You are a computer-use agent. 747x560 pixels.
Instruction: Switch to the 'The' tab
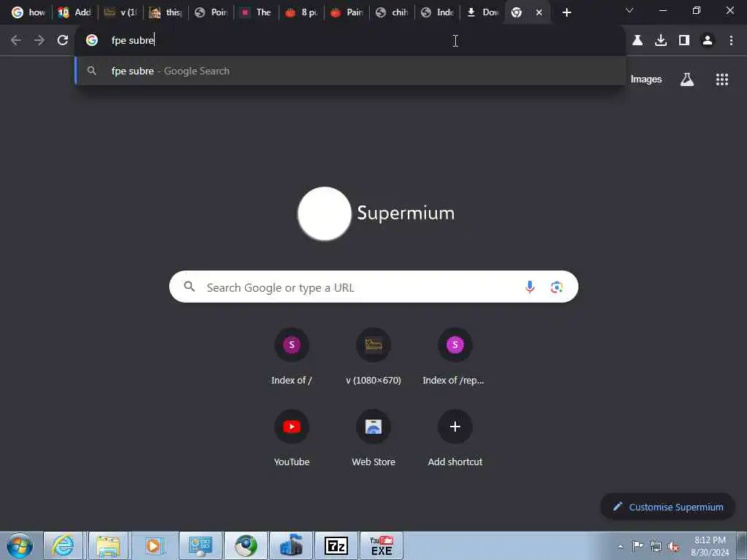click(256, 12)
